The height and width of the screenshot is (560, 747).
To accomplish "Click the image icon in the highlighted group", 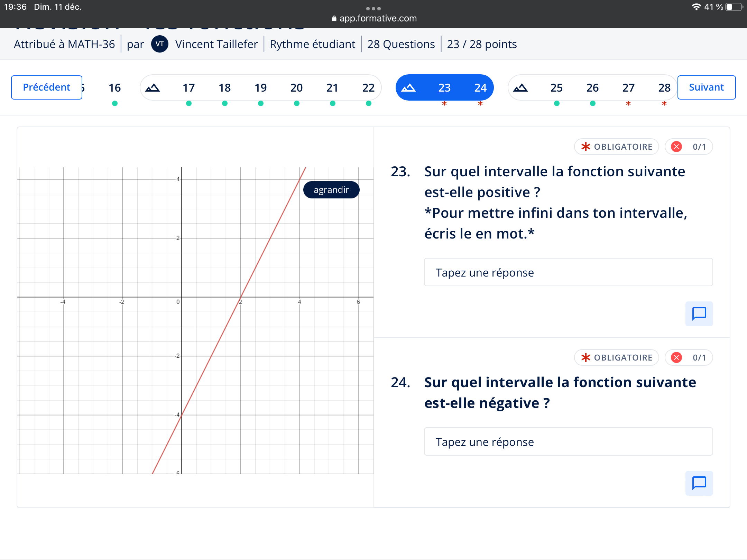I will (408, 88).
